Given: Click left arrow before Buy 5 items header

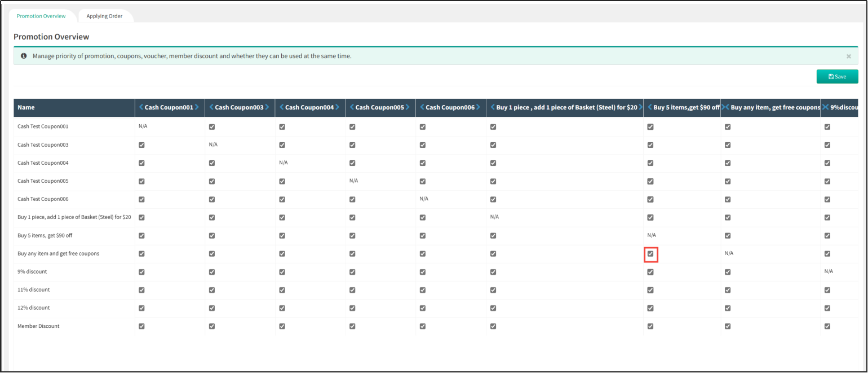Looking at the screenshot, I should (650, 107).
